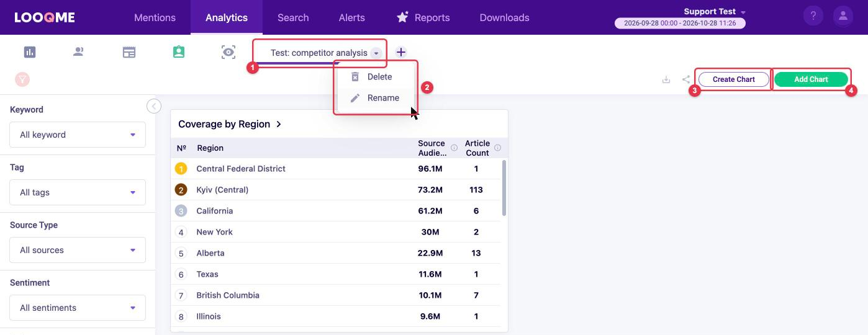Click the Add Chart button
868x335 pixels.
(x=811, y=79)
